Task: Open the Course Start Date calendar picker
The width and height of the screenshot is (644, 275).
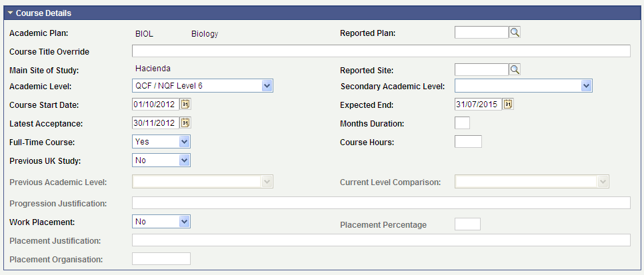Action: [x=186, y=104]
